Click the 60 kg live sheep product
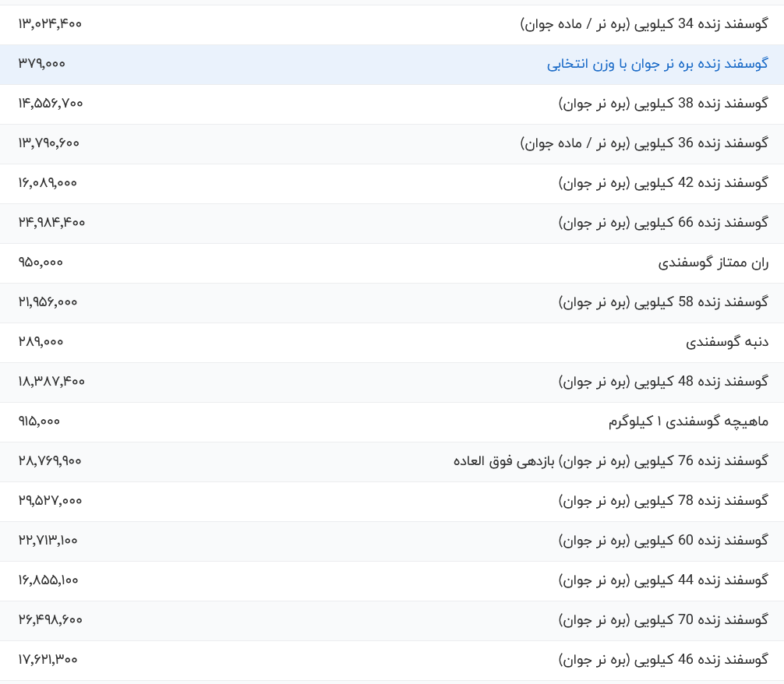 click(663, 541)
